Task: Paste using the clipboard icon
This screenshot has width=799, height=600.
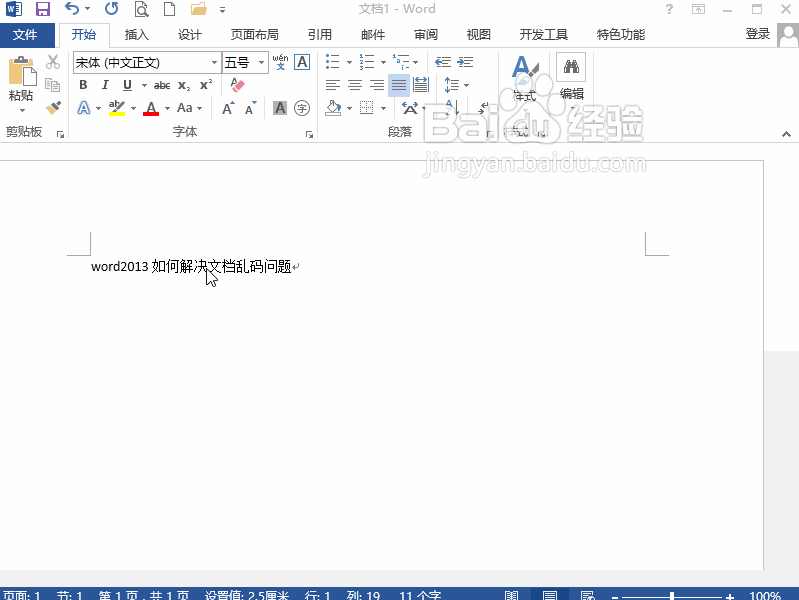Action: pos(22,71)
